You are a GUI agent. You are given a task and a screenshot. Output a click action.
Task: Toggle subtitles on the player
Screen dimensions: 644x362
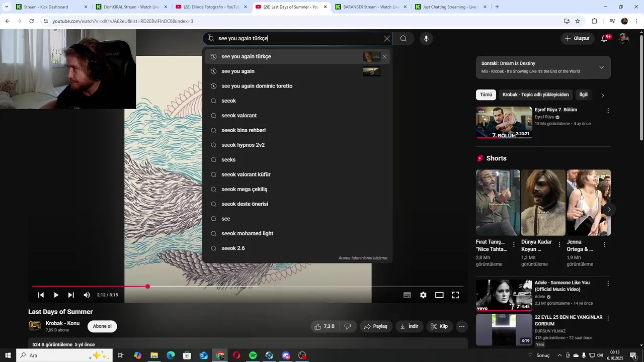pyautogui.click(x=407, y=295)
